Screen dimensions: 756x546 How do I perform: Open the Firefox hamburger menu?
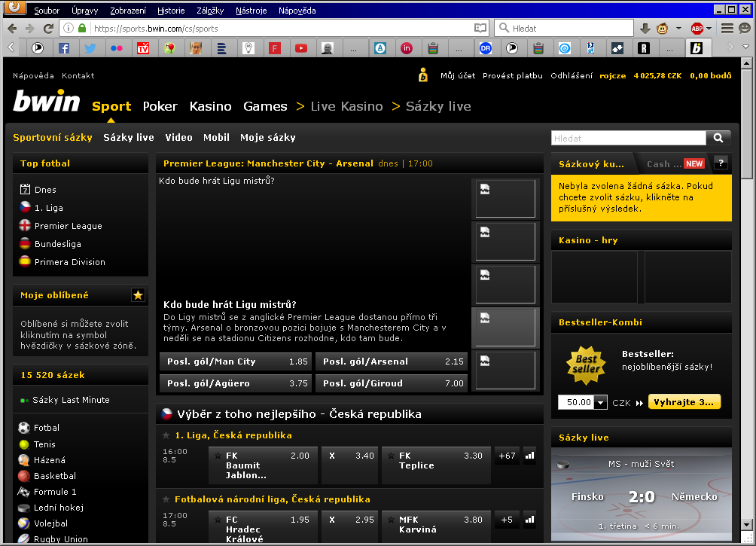coord(727,29)
